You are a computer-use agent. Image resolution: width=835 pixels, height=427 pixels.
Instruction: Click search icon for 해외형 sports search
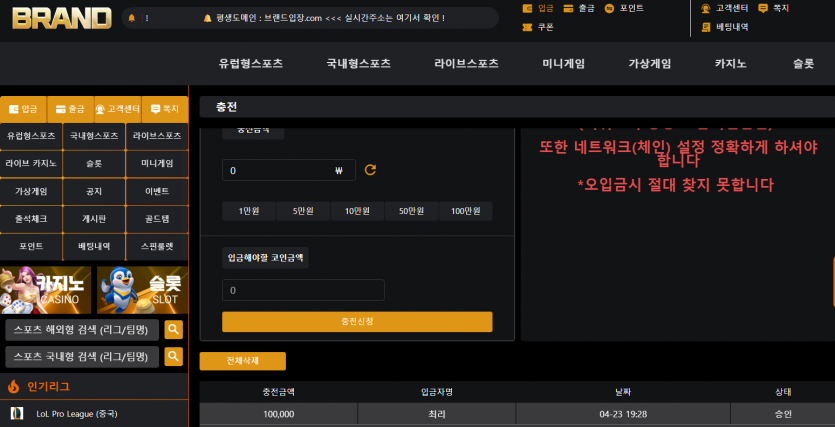174,330
